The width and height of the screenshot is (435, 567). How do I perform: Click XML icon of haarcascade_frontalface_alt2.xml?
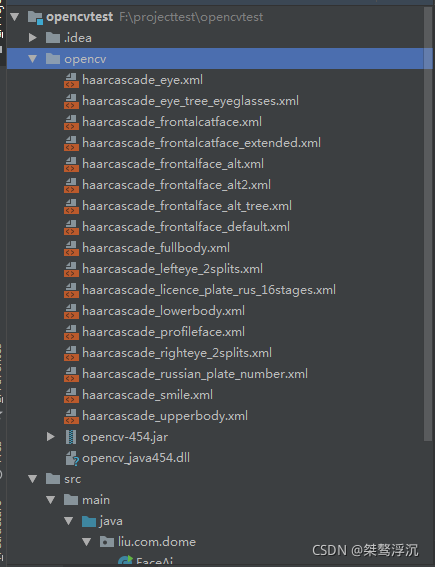tap(71, 185)
